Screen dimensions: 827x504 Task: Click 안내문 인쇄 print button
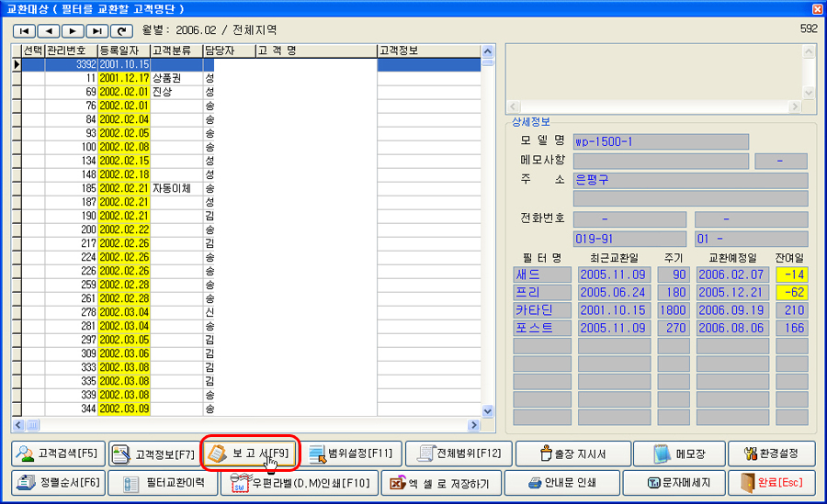(x=562, y=483)
